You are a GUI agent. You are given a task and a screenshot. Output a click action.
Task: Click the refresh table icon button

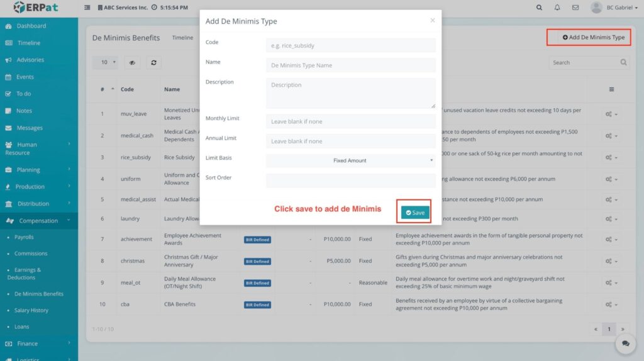pyautogui.click(x=153, y=62)
